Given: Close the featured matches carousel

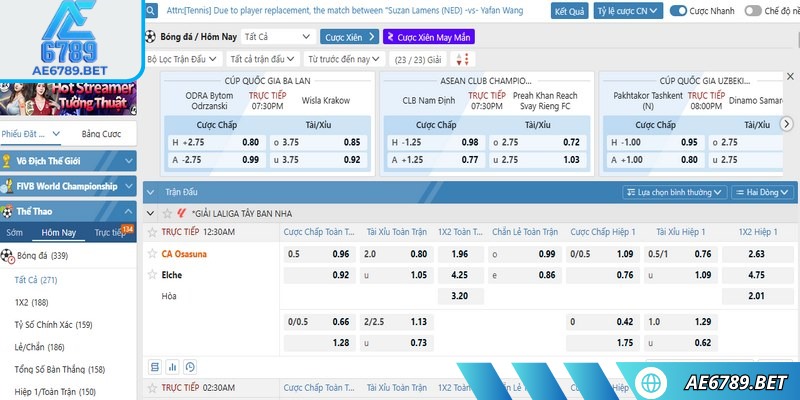Looking at the screenshot, I should pyautogui.click(x=790, y=77).
